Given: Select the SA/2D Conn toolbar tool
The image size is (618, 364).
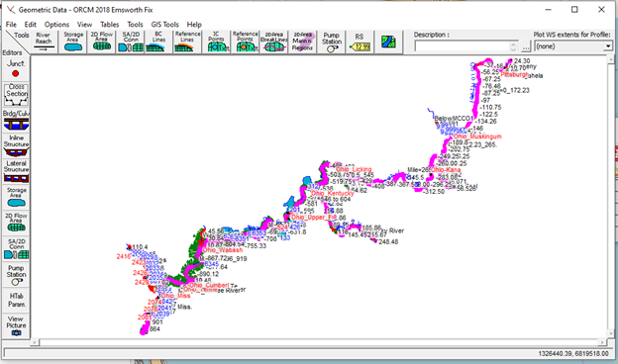Looking at the screenshot, I should (131, 42).
